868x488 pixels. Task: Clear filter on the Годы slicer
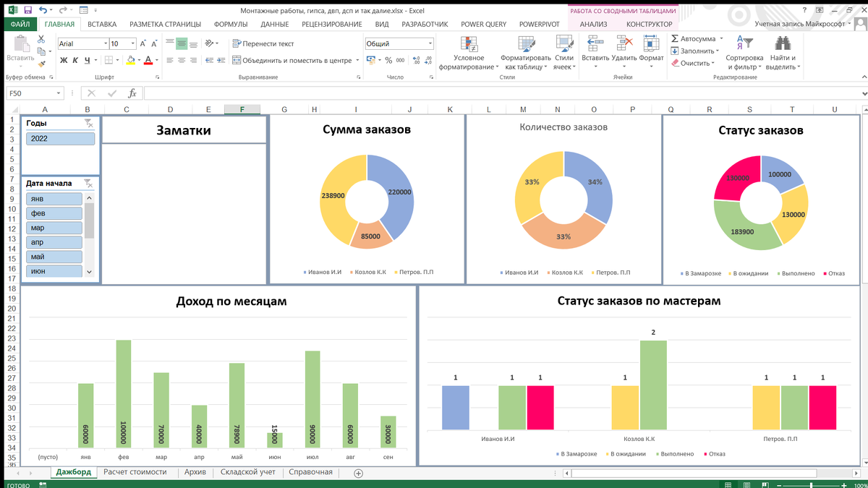tap(88, 123)
